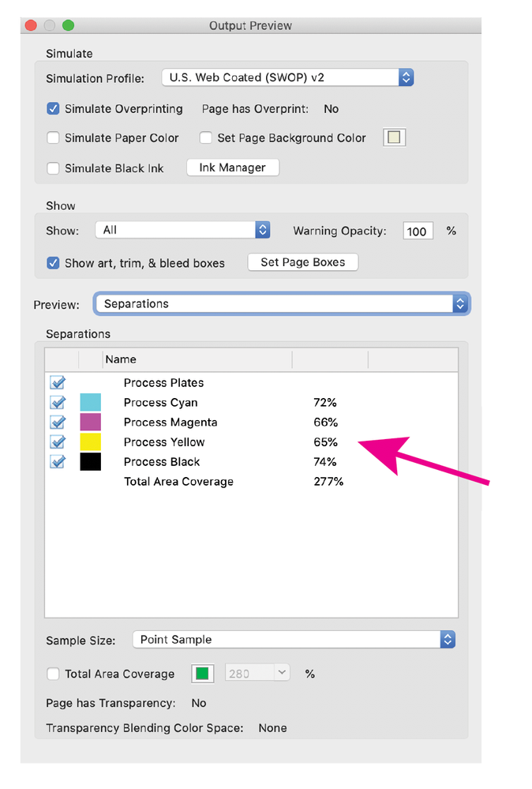This screenshot has height=789, width=532.
Task: Click the Process Yellow ink swatch
Action: (x=90, y=442)
